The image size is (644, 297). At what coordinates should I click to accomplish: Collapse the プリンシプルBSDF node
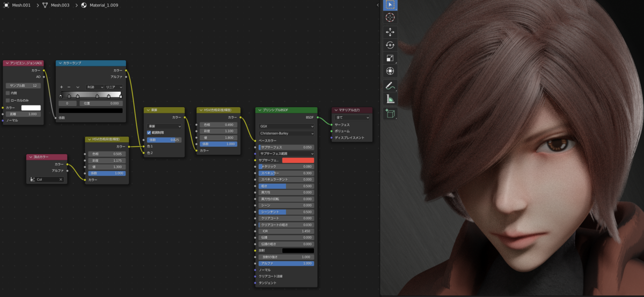(259, 110)
